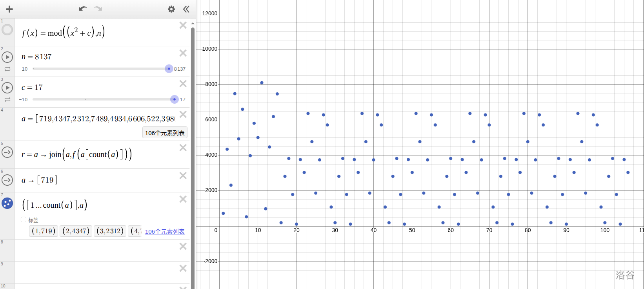
Task: Click the empty expression row 8
Action: 98,250
